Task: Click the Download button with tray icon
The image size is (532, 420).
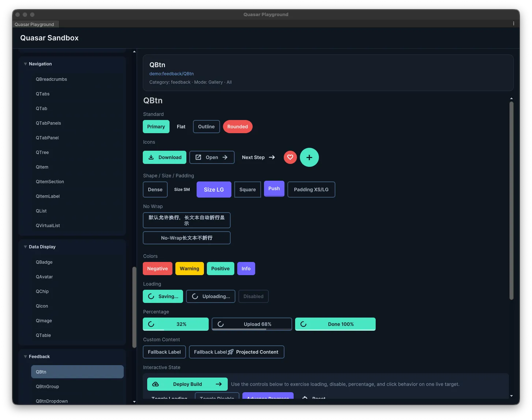Action: (x=165, y=157)
